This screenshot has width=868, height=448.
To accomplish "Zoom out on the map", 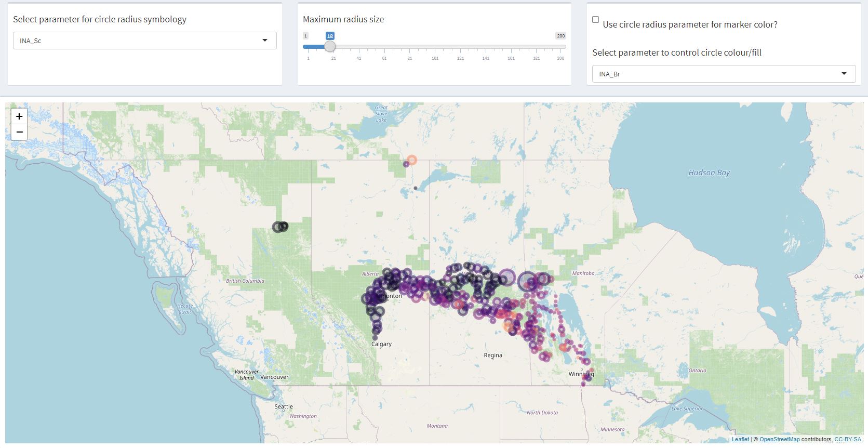I will click(x=19, y=132).
